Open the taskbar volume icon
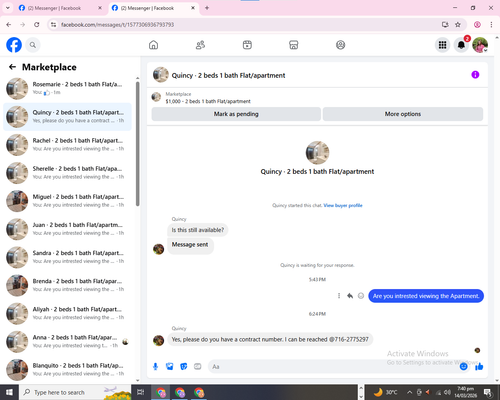The image size is (500, 400). click(x=447, y=392)
